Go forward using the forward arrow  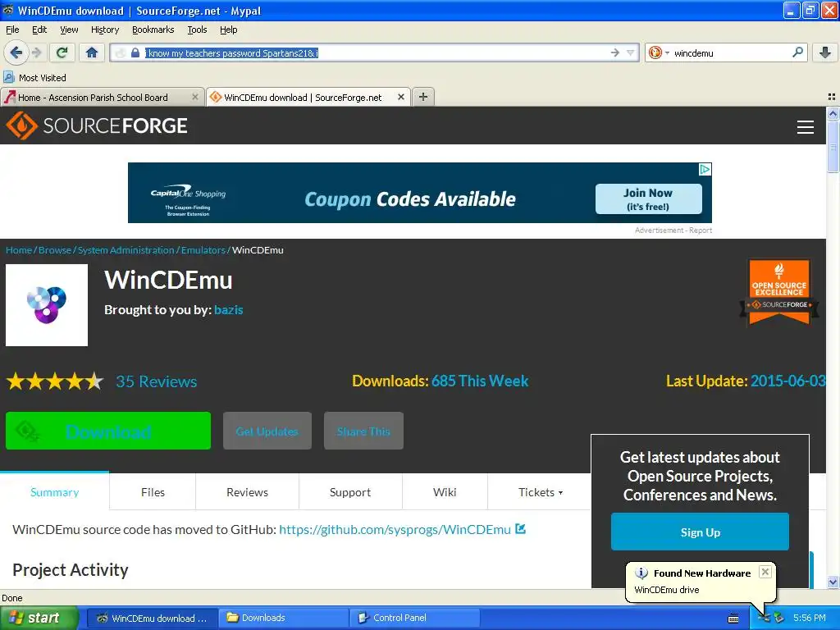[36, 52]
